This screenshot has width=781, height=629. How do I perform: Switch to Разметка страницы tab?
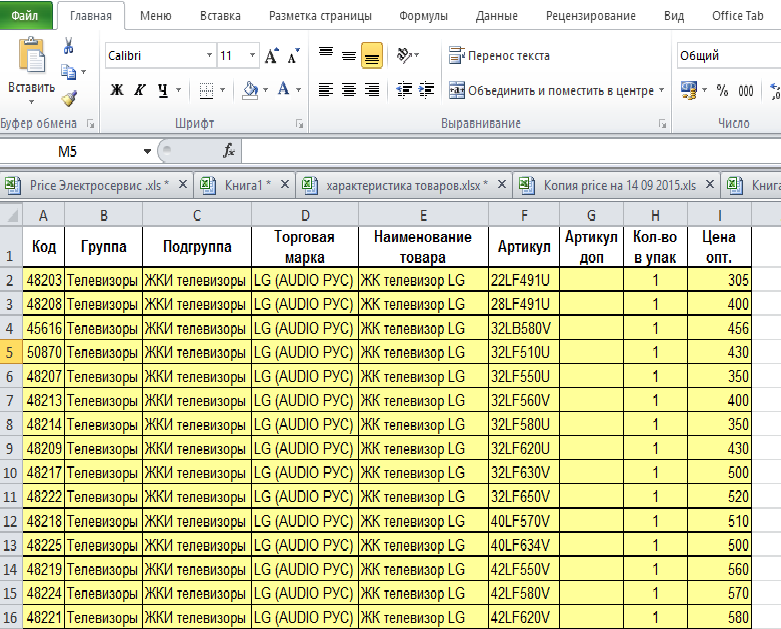[x=320, y=16]
